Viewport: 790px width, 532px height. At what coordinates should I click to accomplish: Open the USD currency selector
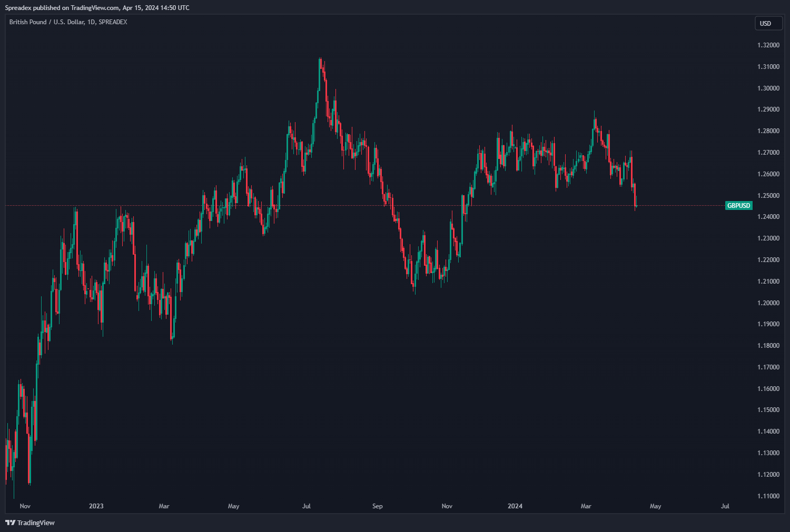tap(768, 23)
